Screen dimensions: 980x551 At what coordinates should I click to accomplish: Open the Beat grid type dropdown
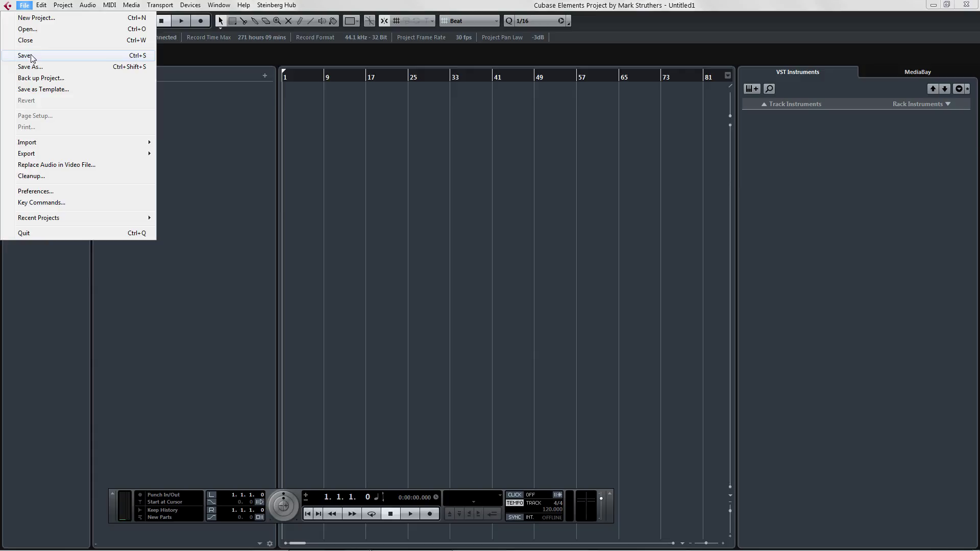(x=470, y=21)
